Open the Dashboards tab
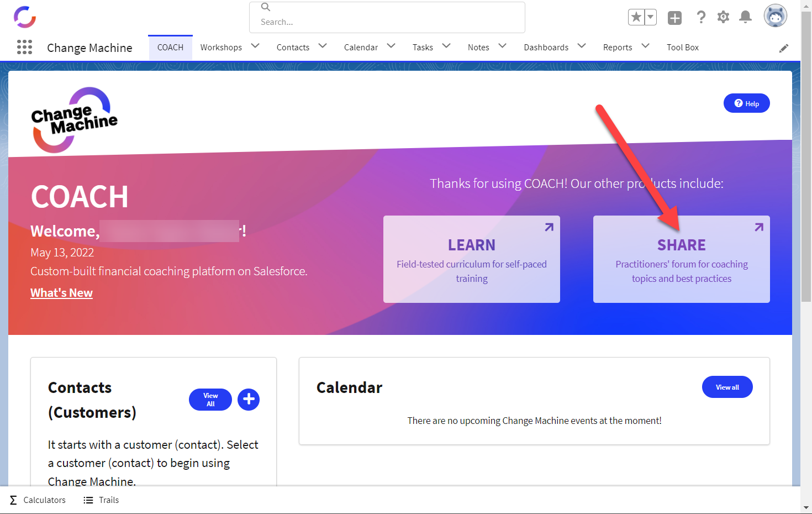 coord(546,48)
